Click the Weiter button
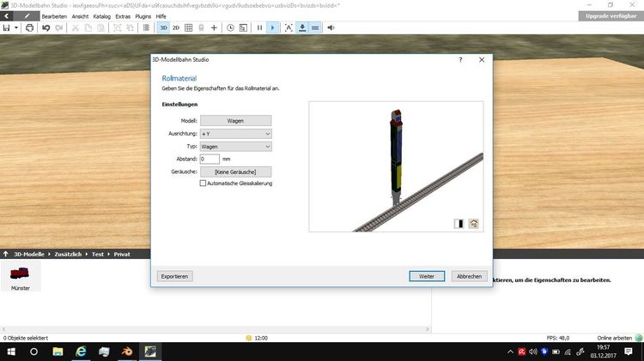 click(427, 276)
